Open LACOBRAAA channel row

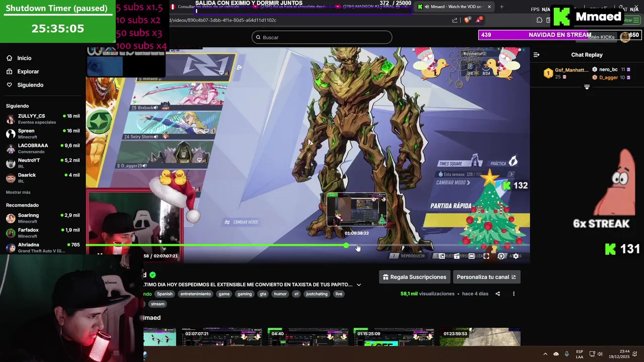(x=43, y=148)
